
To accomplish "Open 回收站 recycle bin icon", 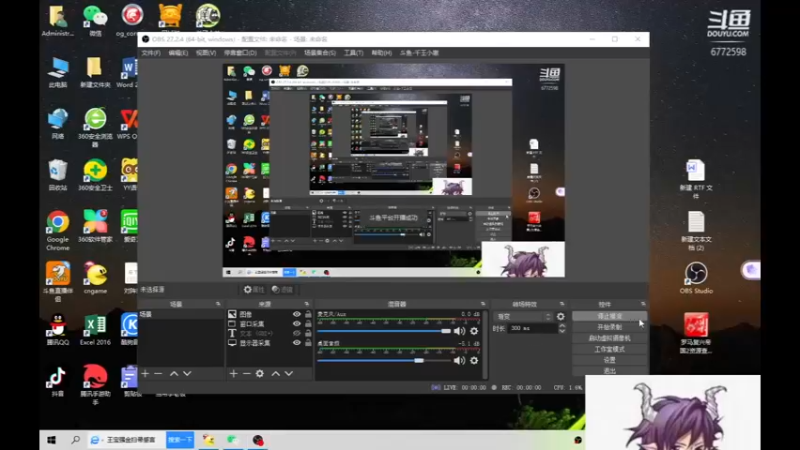I will [x=58, y=175].
